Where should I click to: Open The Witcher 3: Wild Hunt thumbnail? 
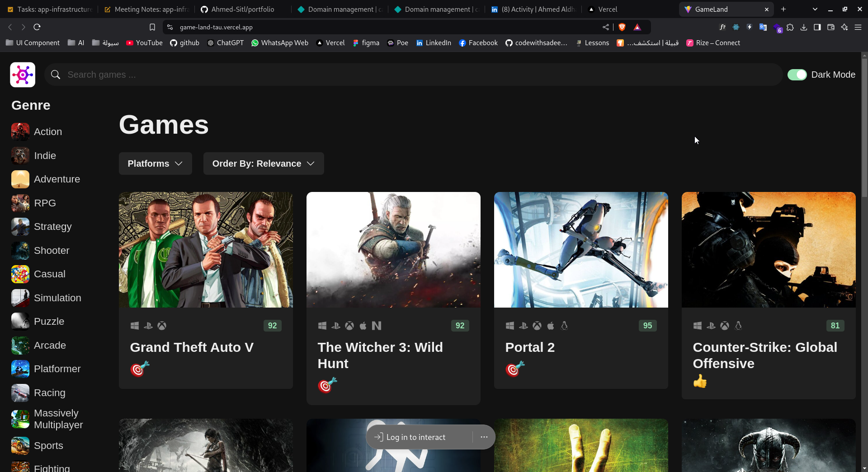pyautogui.click(x=393, y=250)
